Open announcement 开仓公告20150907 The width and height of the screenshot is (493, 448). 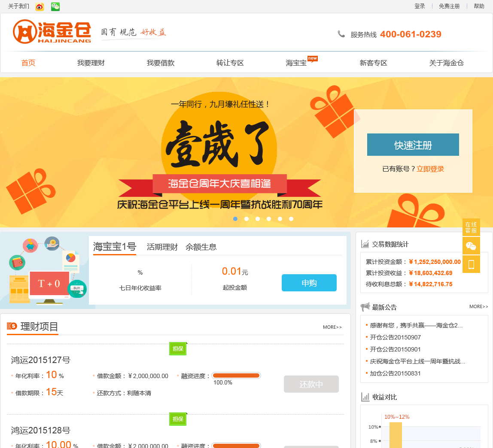395,337
